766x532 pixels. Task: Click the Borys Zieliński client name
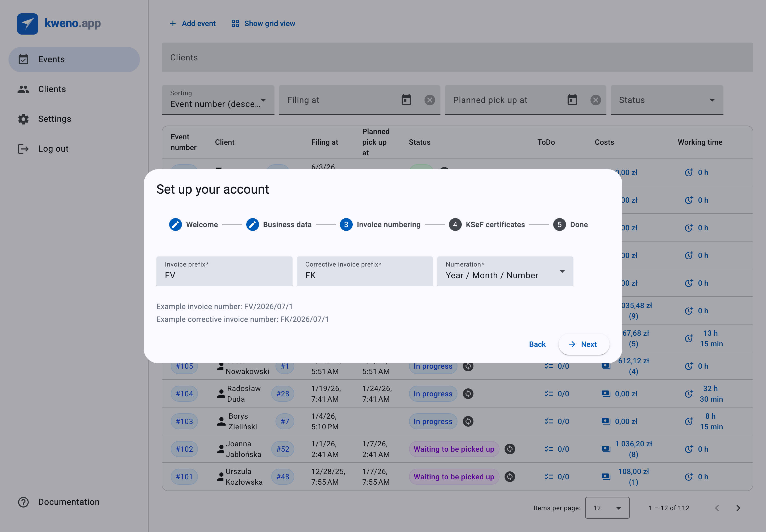tap(243, 421)
